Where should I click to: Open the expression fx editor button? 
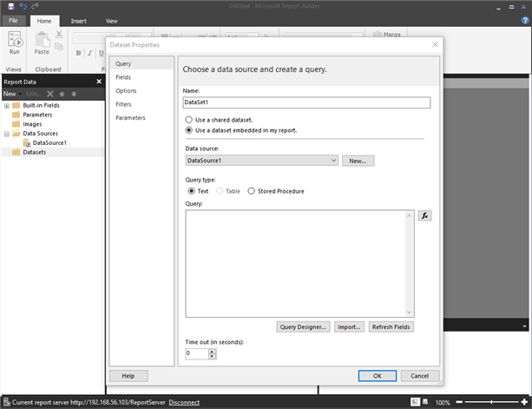[424, 215]
